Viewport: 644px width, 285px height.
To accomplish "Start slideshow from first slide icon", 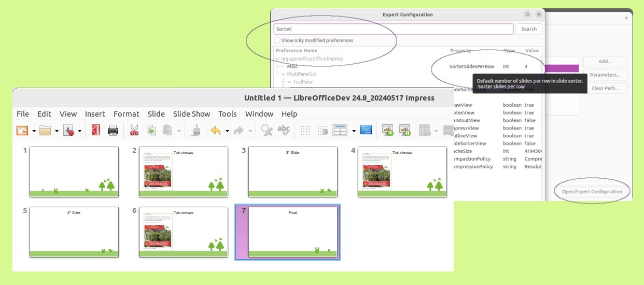I will click(387, 131).
